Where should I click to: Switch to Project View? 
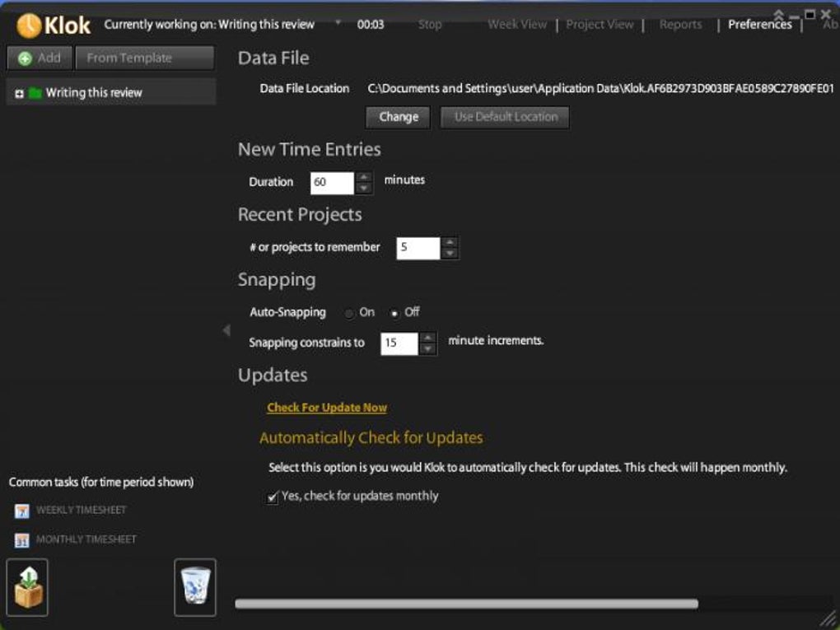click(x=600, y=25)
